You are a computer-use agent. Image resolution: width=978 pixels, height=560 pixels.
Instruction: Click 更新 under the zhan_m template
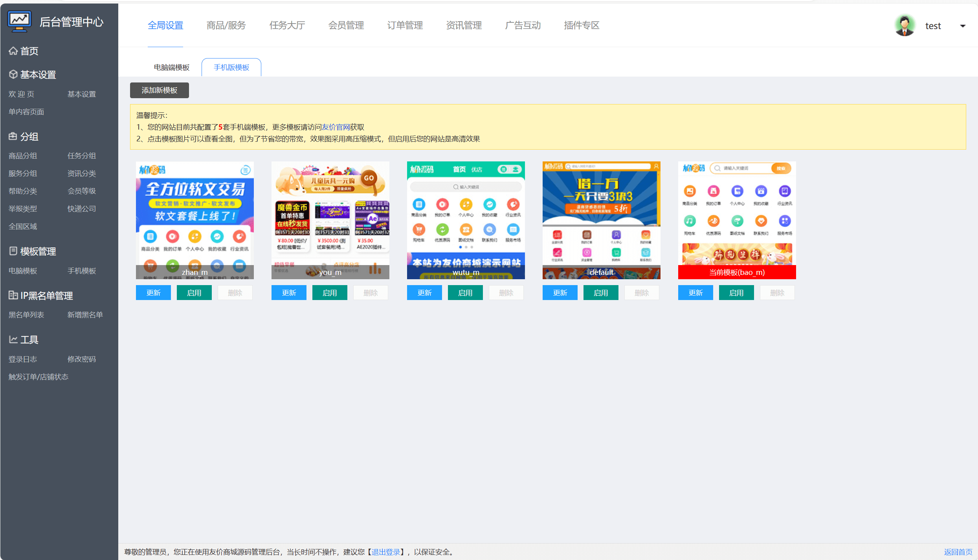[x=153, y=293]
